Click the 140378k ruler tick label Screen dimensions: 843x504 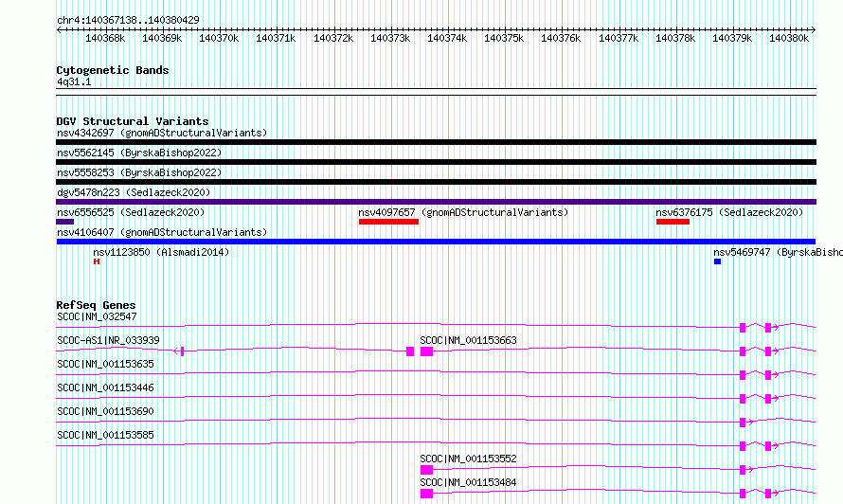[675, 38]
